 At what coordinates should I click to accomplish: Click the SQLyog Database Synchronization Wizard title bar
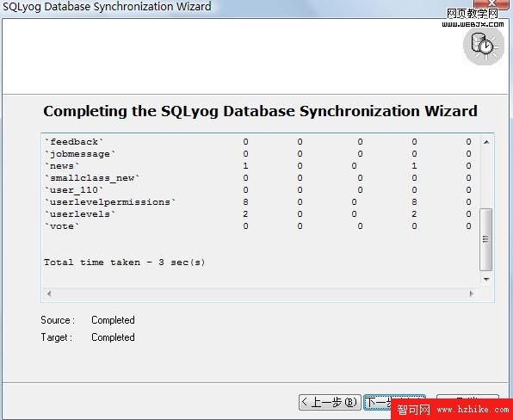[x=107, y=6]
